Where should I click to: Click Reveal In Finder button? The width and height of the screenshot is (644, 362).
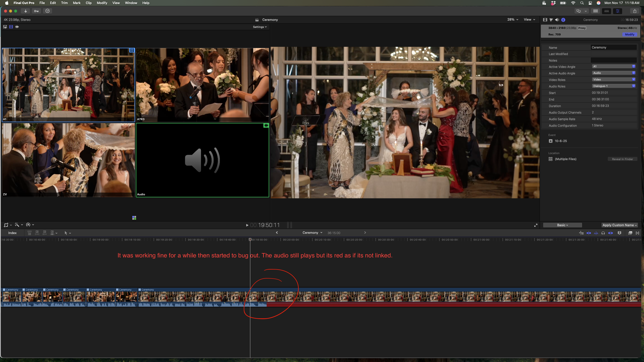pos(622,159)
